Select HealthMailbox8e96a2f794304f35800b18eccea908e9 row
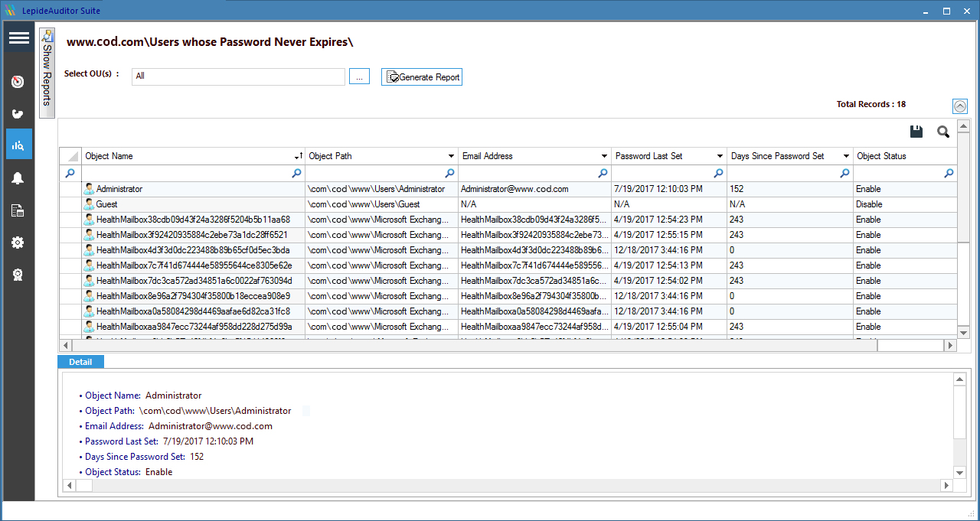The width and height of the screenshot is (980, 521). (508, 296)
